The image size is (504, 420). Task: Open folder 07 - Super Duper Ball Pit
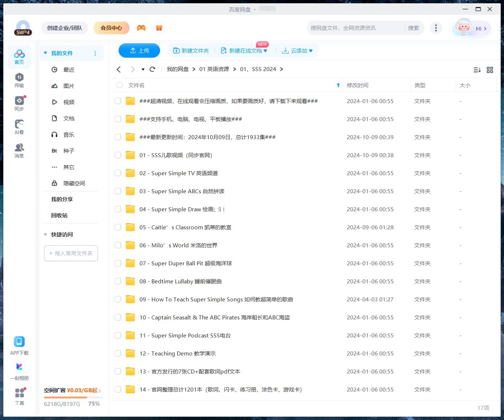tap(186, 263)
